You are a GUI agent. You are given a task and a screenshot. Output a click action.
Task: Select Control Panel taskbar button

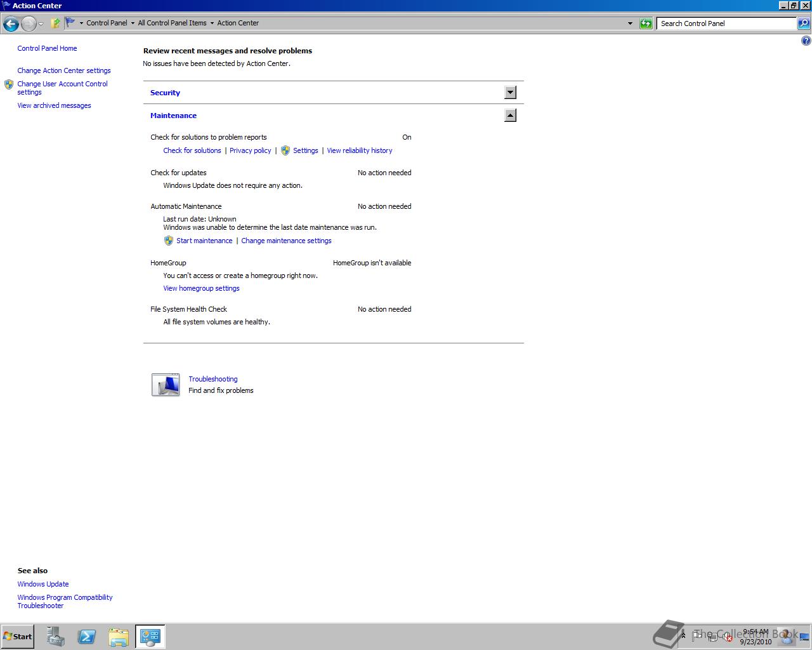coord(150,636)
